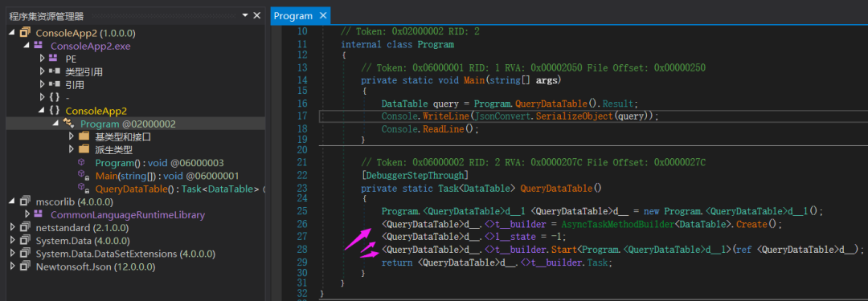
Task: Click the Program() constructor method icon
Action: point(82,163)
